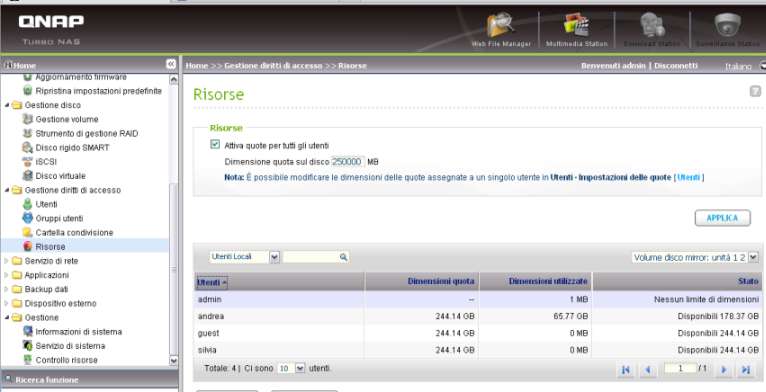This screenshot has height=392, width=766.
Task: Click the sidebar vertical scrollbar
Action: click(x=173, y=220)
